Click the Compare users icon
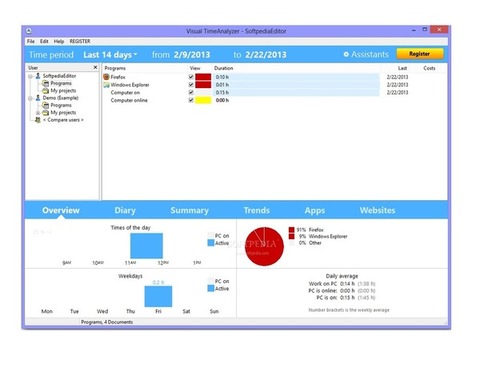This screenshot has height=368, width=480. (38, 120)
